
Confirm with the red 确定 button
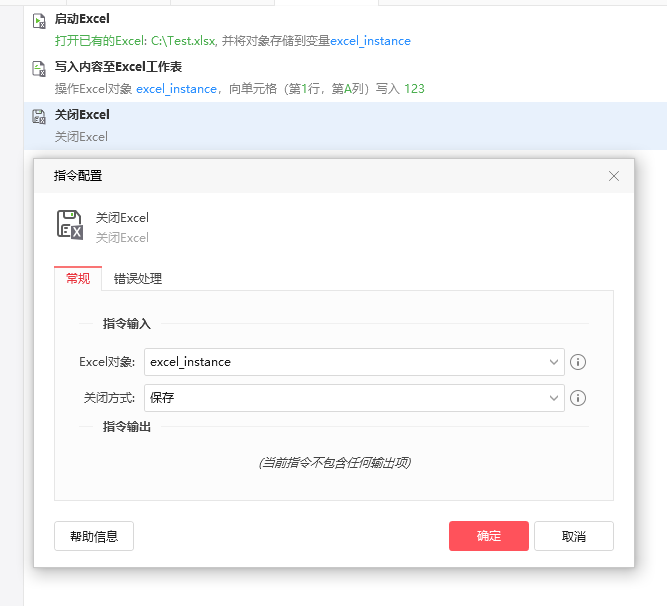tap(489, 536)
